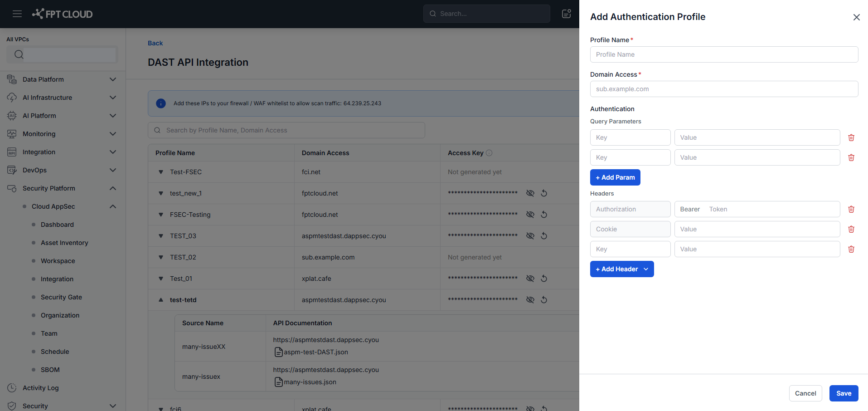Regenerate the access key for TEST_03

[x=544, y=236]
